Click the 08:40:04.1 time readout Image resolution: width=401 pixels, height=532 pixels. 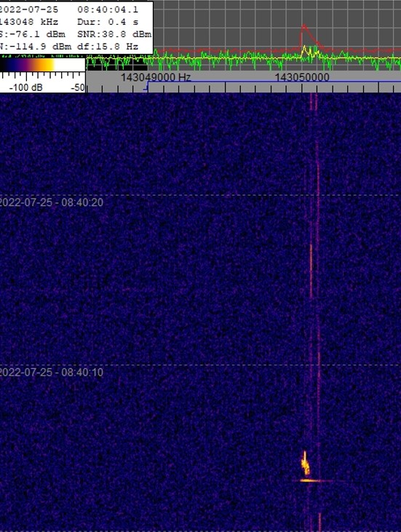click(108, 9)
